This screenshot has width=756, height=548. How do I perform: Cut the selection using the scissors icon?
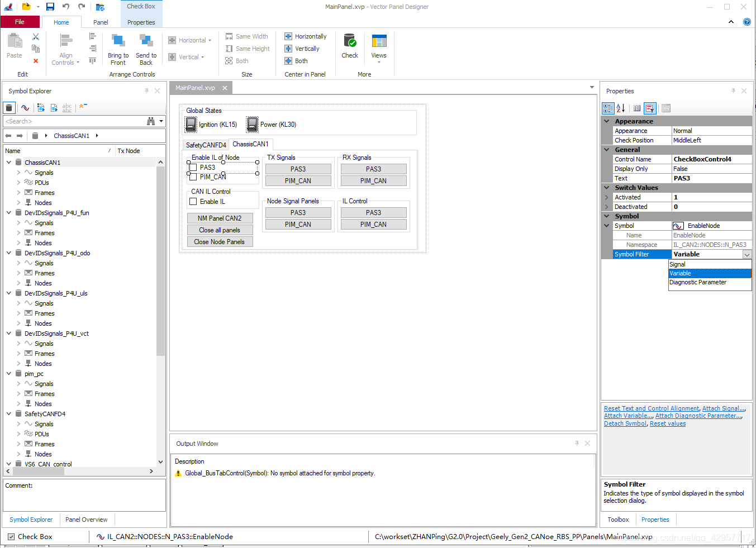tap(36, 36)
